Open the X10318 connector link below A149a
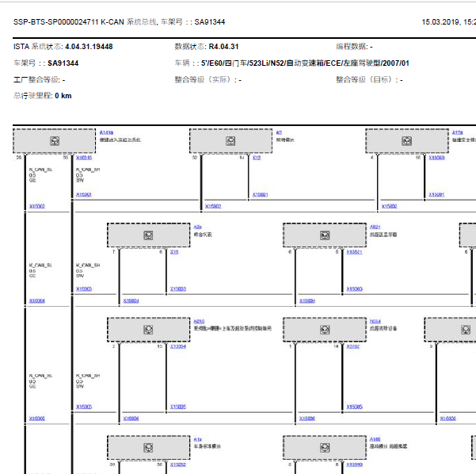 [x=84, y=158]
